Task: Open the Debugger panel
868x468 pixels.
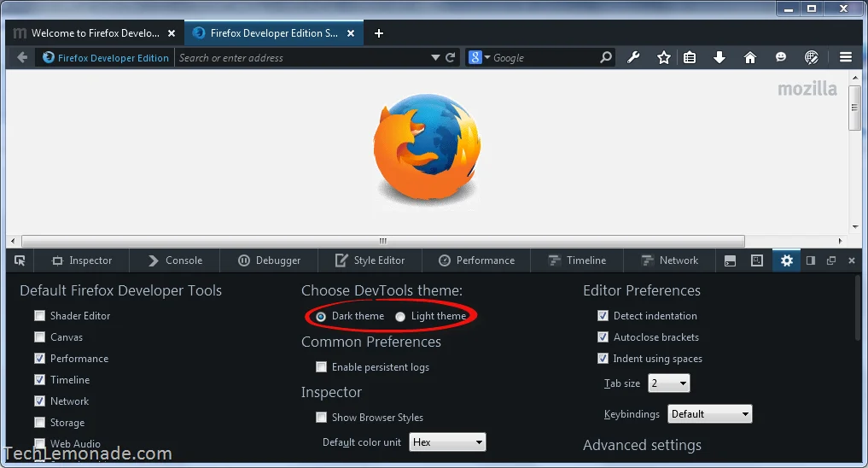Action: coord(269,260)
